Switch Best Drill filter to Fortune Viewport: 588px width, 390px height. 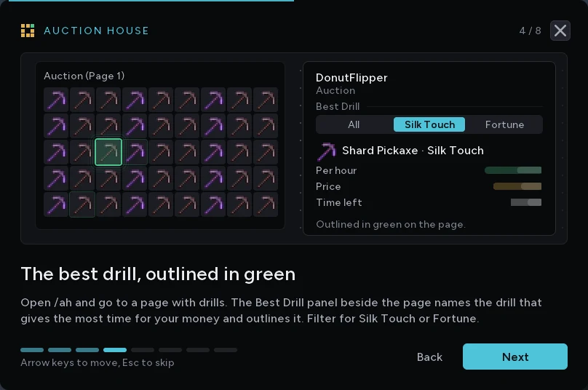[504, 124]
